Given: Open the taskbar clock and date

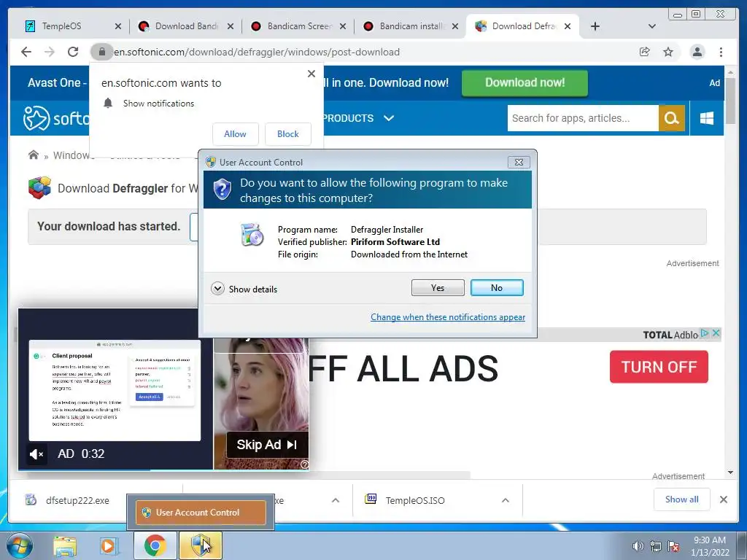Looking at the screenshot, I should [x=710, y=546].
